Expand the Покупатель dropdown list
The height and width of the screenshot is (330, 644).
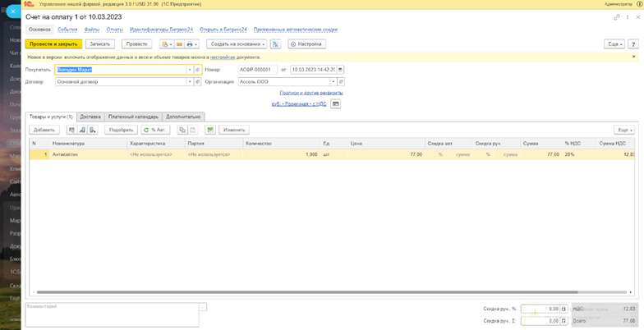point(189,70)
